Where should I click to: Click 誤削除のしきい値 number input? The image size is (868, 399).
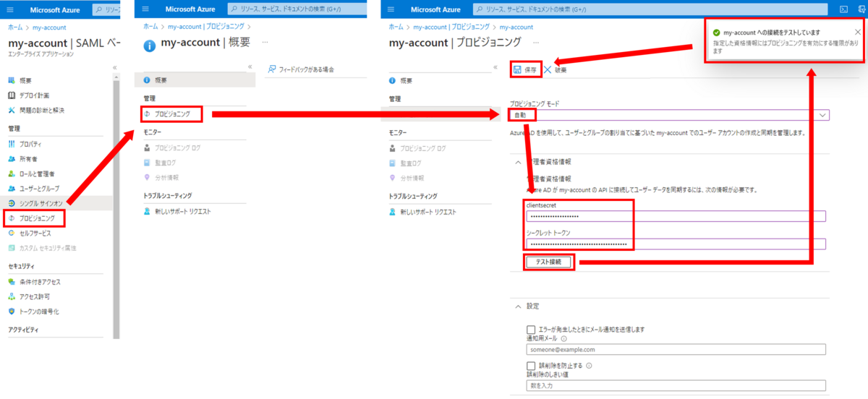[676, 387]
